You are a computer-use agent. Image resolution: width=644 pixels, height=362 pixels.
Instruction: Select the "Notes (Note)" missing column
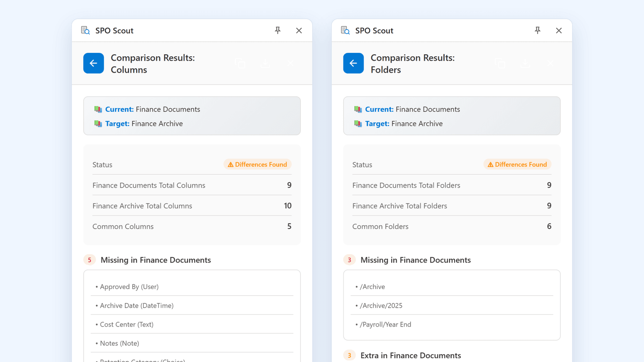192,343
